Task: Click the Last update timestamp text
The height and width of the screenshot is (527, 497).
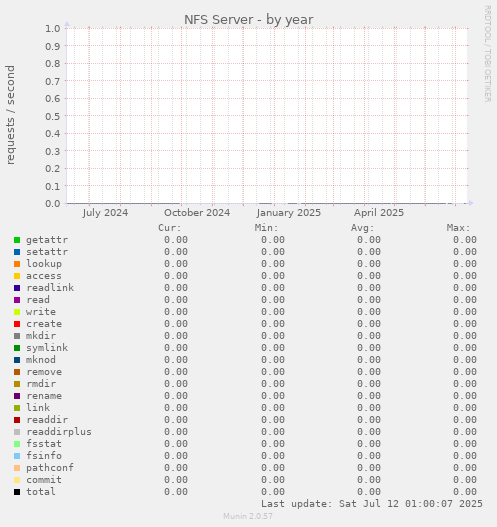Action: coord(372,504)
